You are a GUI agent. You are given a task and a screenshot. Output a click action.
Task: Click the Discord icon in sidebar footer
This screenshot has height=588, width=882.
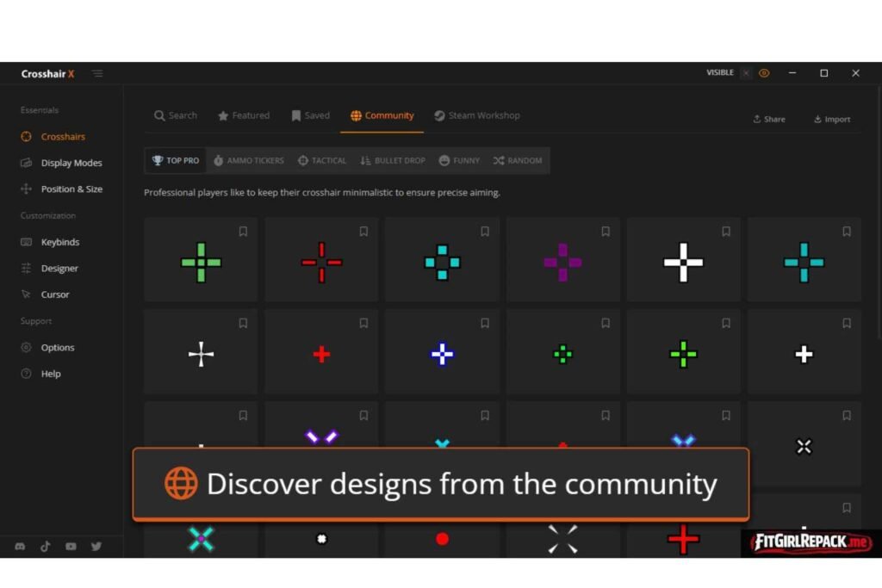click(20, 546)
